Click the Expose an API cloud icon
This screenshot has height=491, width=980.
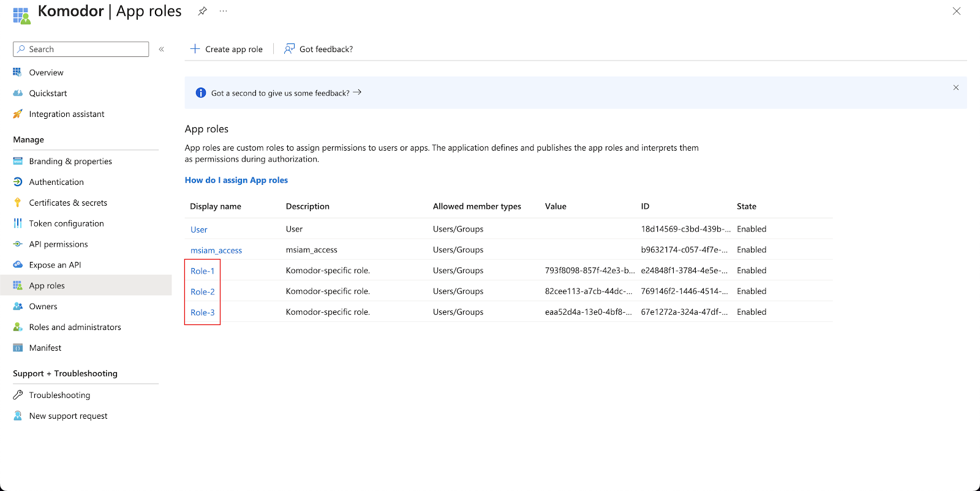click(18, 265)
